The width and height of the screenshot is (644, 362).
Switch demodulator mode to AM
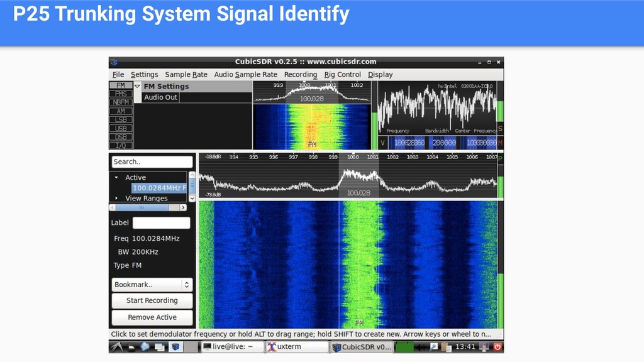pyautogui.click(x=121, y=111)
